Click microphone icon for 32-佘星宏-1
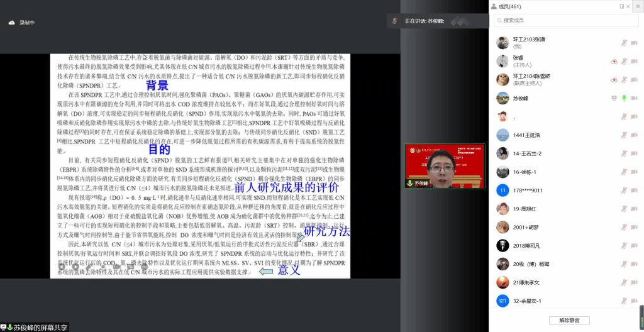 click(624, 301)
